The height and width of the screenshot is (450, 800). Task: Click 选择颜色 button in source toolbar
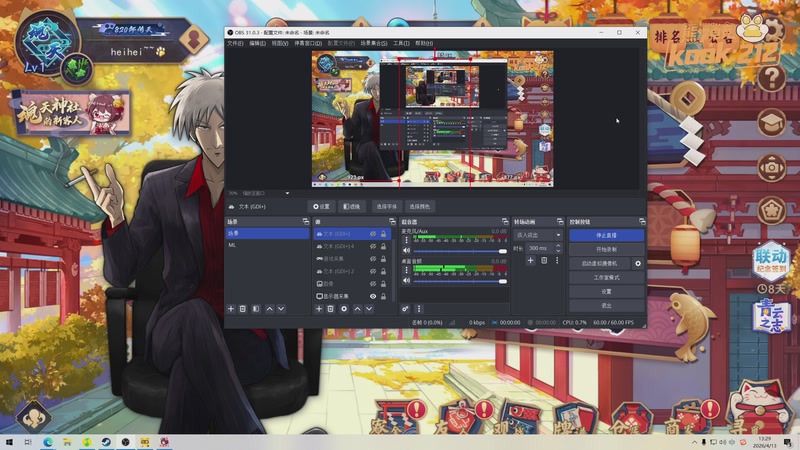click(x=419, y=207)
